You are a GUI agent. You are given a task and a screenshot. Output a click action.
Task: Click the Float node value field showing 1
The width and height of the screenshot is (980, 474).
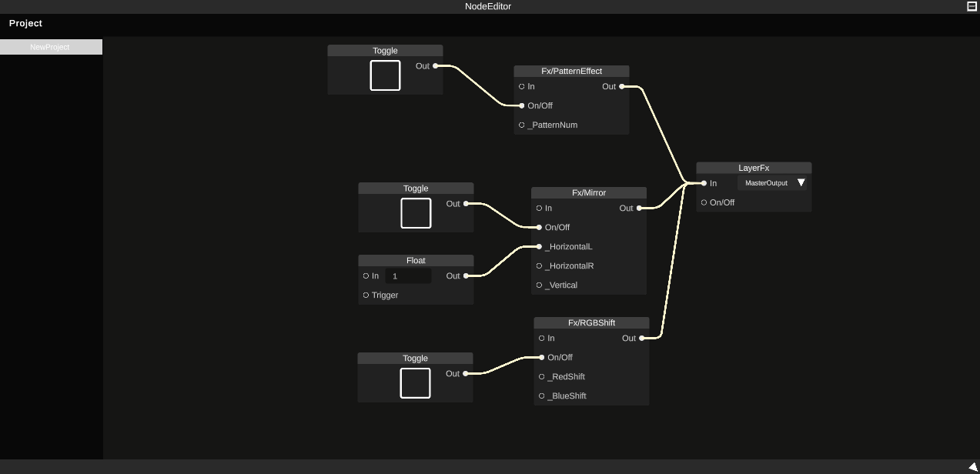408,275
